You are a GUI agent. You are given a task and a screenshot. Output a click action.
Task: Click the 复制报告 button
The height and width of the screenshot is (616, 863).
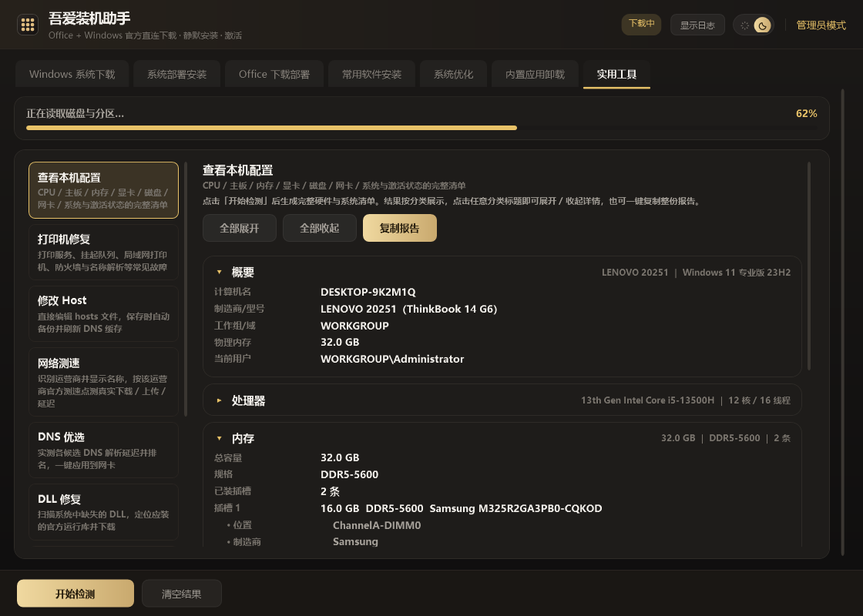pyautogui.click(x=400, y=228)
